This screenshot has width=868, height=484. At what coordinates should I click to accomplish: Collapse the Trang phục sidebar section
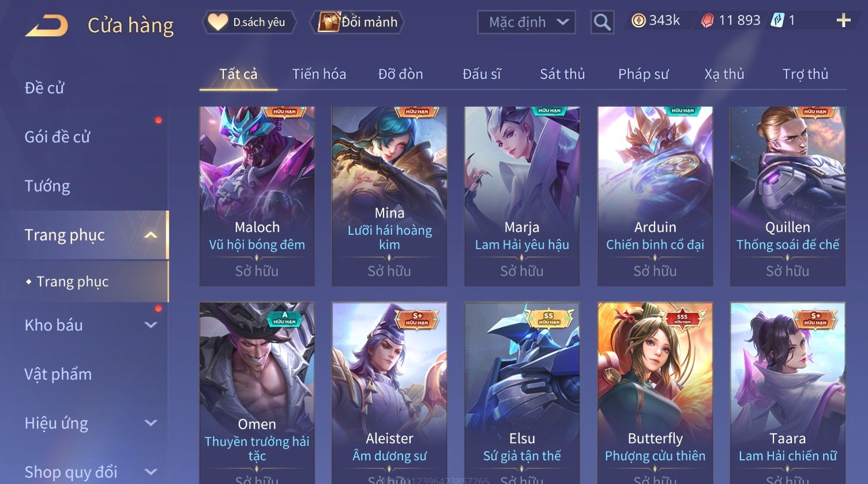pos(151,235)
